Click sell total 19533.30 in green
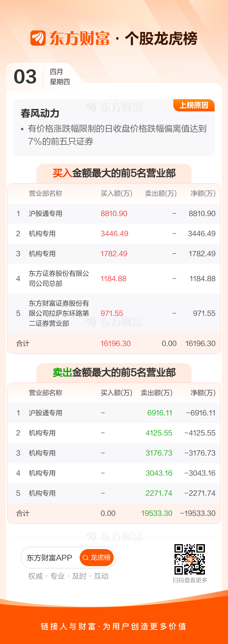The width and height of the screenshot is (228, 644). [157, 513]
